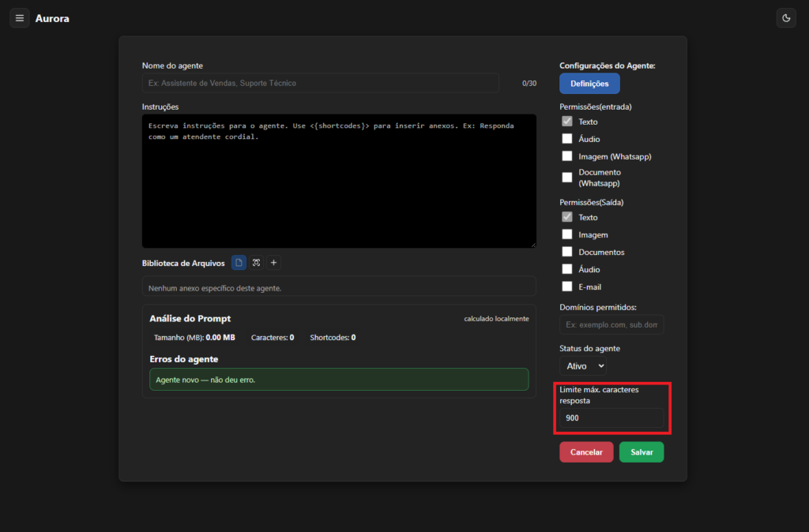Click inside the Instruções text area
The image size is (809, 532).
[339, 182]
